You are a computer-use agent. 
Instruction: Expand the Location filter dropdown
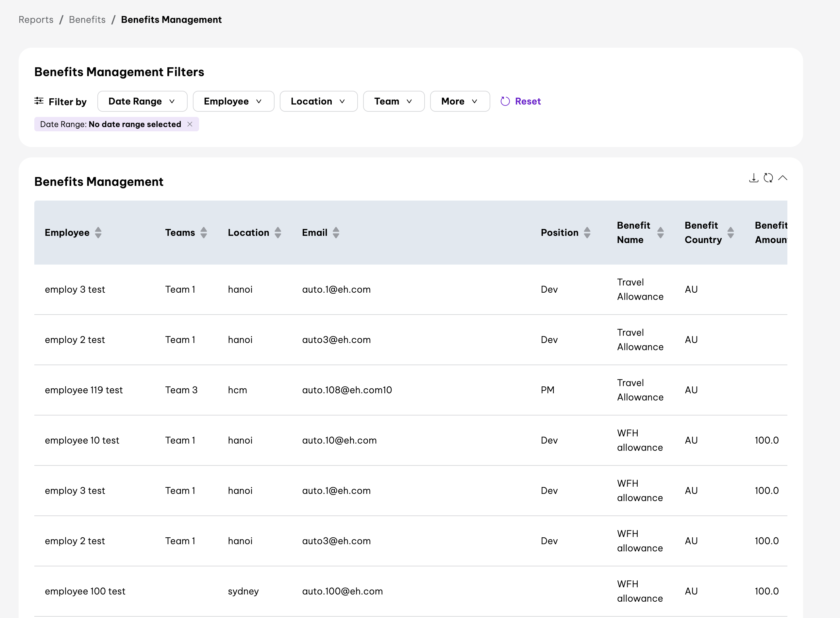[319, 101]
